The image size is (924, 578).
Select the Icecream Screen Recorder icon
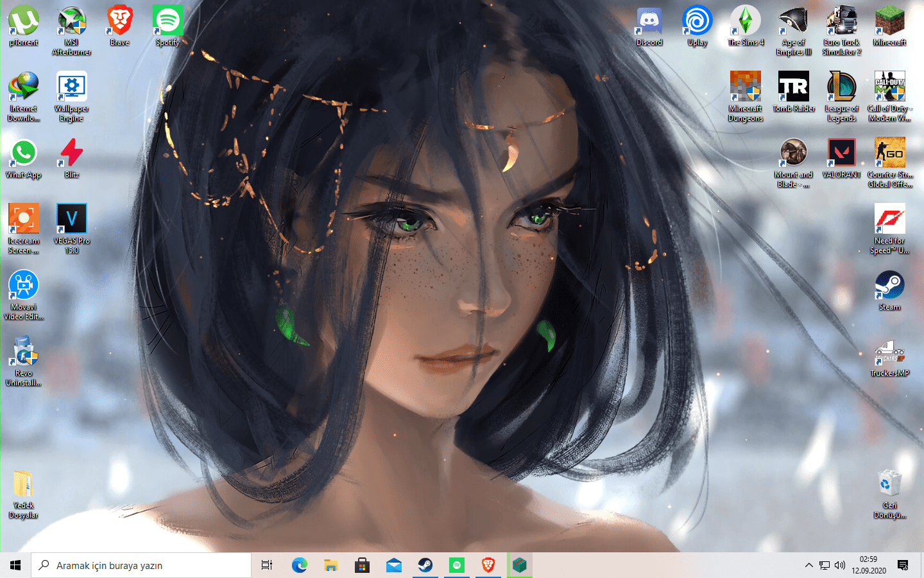click(24, 229)
